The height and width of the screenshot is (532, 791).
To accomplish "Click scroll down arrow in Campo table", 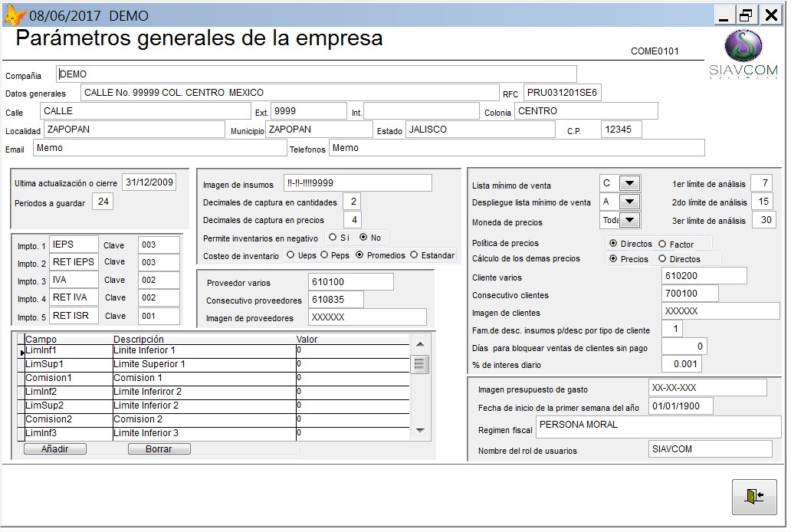I will [420, 431].
